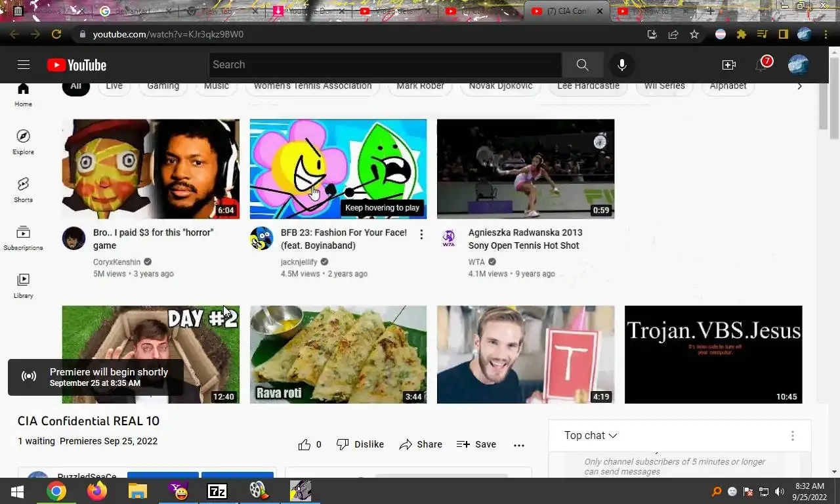Viewport: 840px width, 504px height.
Task: Click the Dislike button
Action: (x=360, y=444)
